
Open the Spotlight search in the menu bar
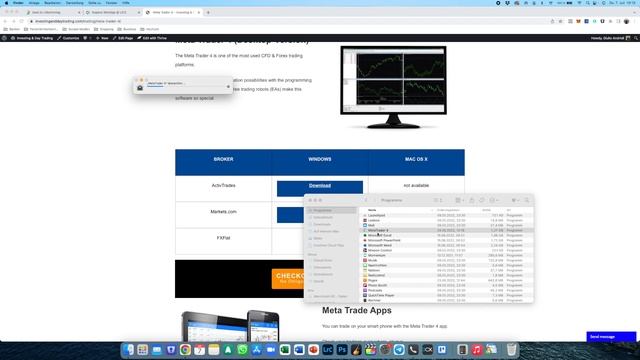click(587, 3)
